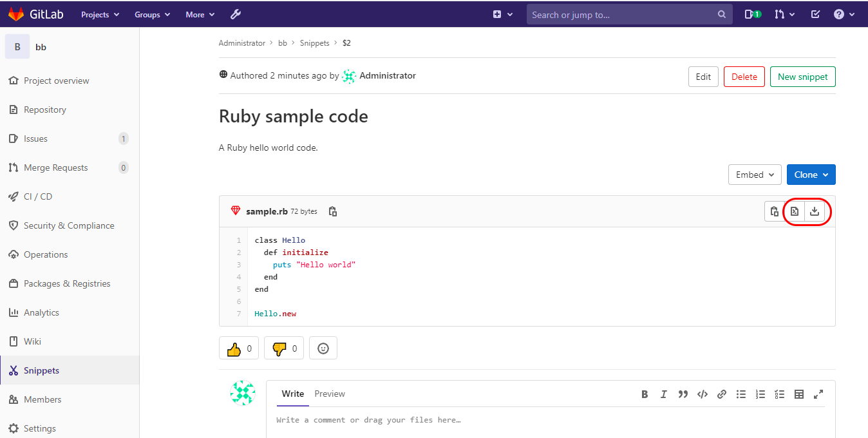Image resolution: width=868 pixels, height=438 pixels.
Task: Copy the snippet file contents to clipboard
Action: point(774,211)
